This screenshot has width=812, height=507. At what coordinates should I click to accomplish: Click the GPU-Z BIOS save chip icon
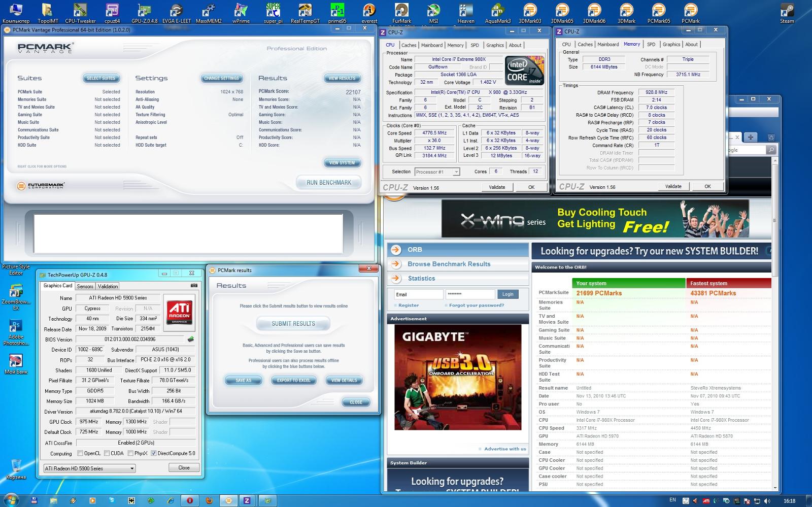[190, 339]
